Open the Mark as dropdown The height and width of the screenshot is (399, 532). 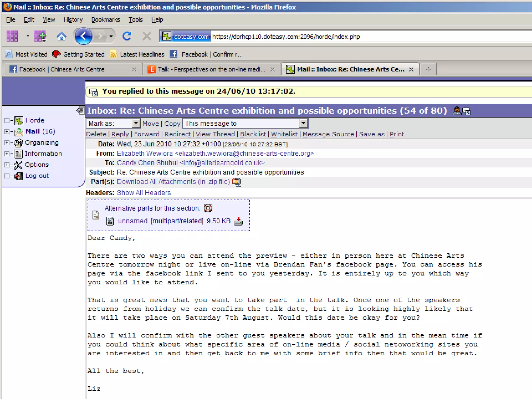click(136, 123)
